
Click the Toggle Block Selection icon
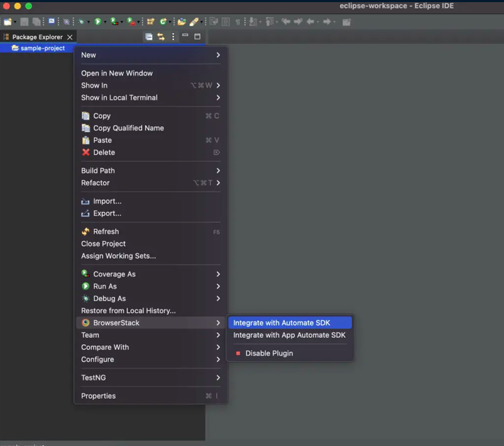(226, 22)
